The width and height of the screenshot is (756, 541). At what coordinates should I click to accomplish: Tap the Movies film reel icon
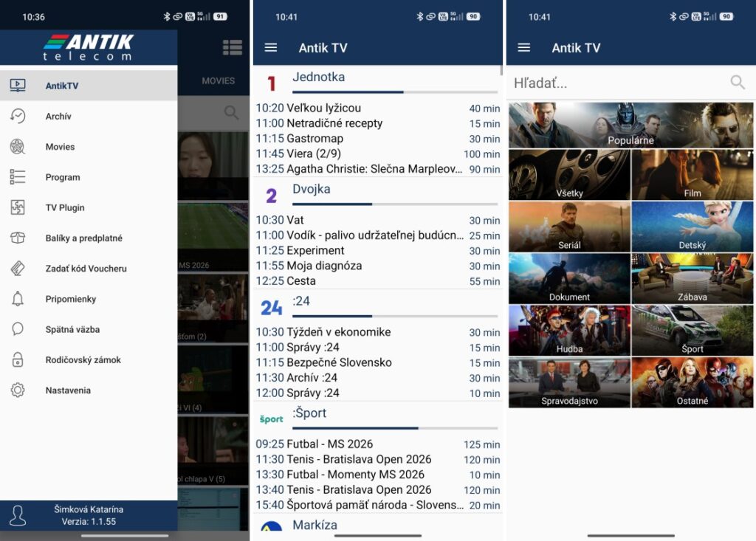click(18, 146)
